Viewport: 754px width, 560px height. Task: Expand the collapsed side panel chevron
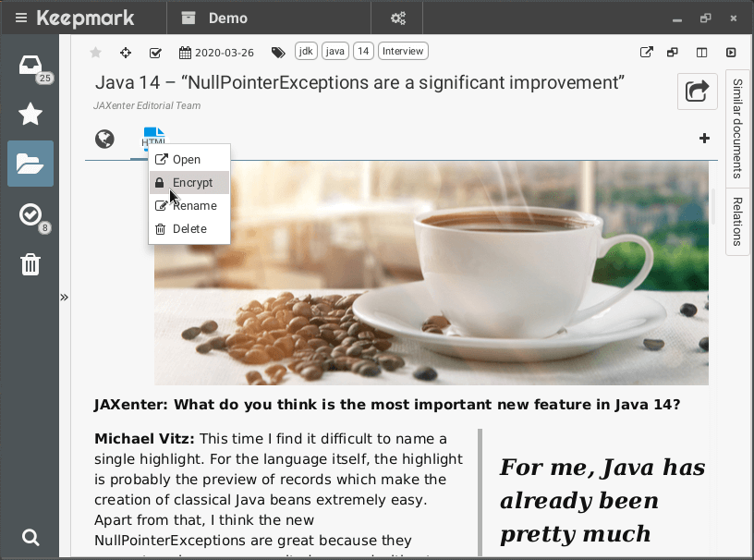[x=65, y=297]
